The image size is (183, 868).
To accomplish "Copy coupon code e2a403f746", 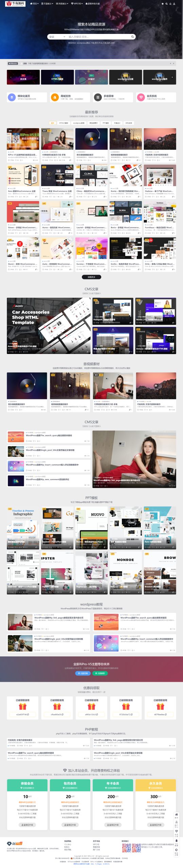I will click(x=23, y=714).
